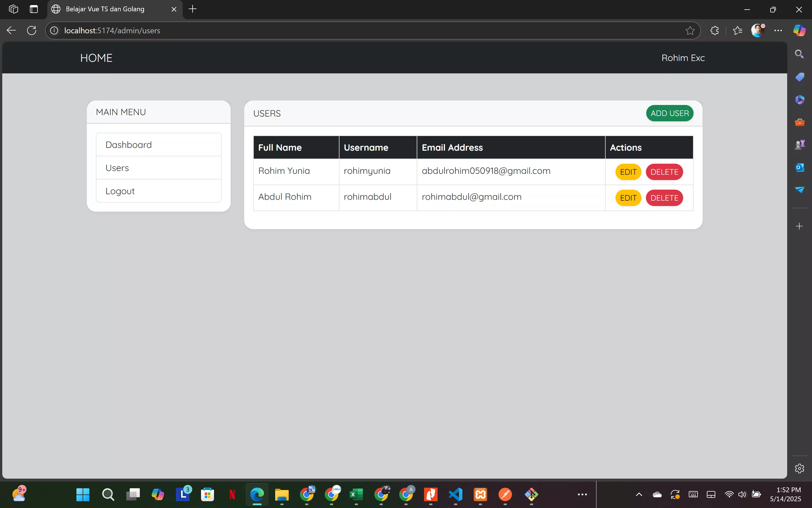Open the browser profile avatar
Viewport: 812px width, 508px height.
(758, 30)
